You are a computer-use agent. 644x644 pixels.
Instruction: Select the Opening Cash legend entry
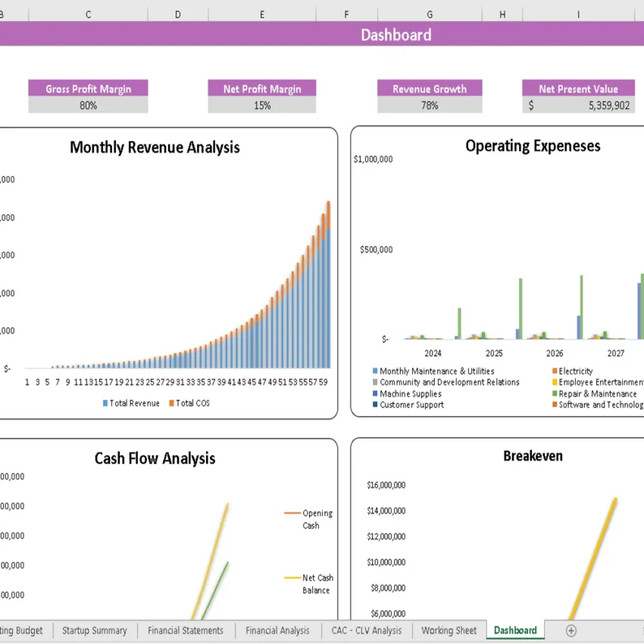click(314, 518)
